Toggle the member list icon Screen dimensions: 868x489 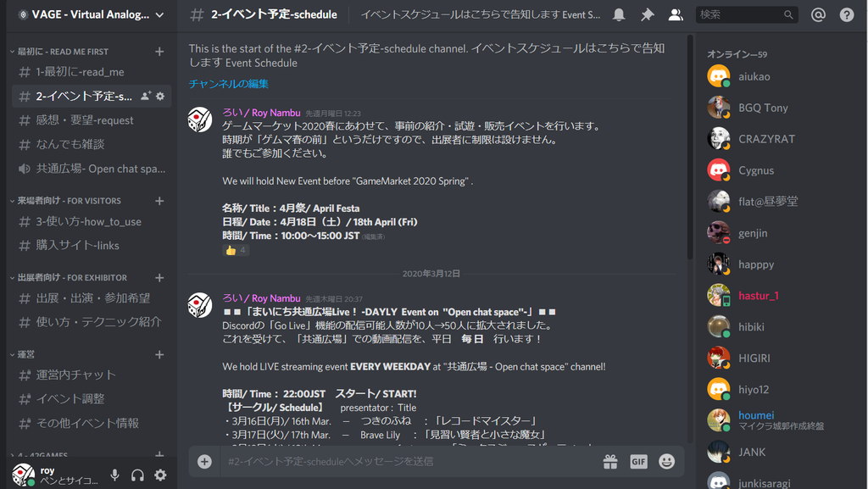click(676, 15)
